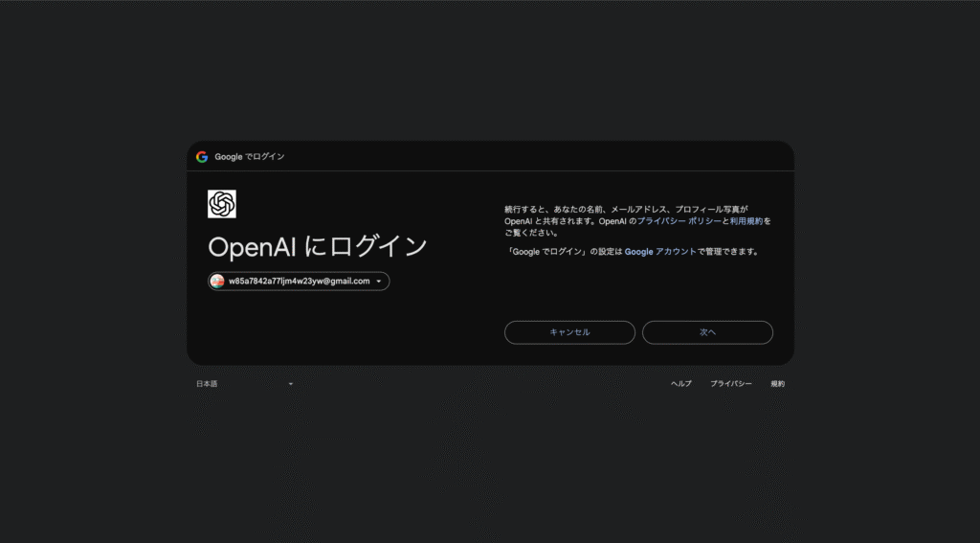Open the 利用規約 link
Screen dimensions: 980x543
tap(746, 221)
